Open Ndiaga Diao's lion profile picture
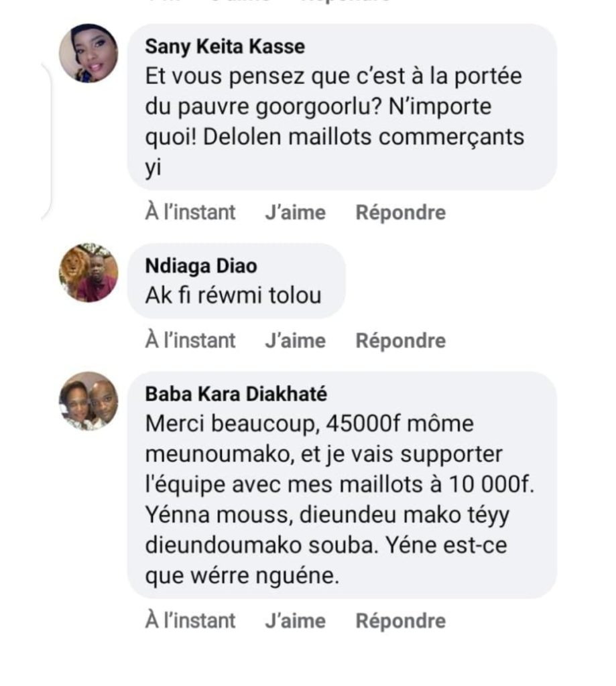616x686 pixels. click(88, 273)
